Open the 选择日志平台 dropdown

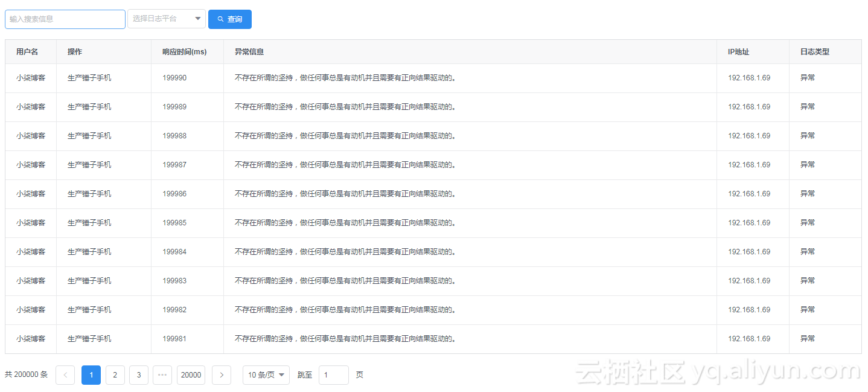point(167,19)
